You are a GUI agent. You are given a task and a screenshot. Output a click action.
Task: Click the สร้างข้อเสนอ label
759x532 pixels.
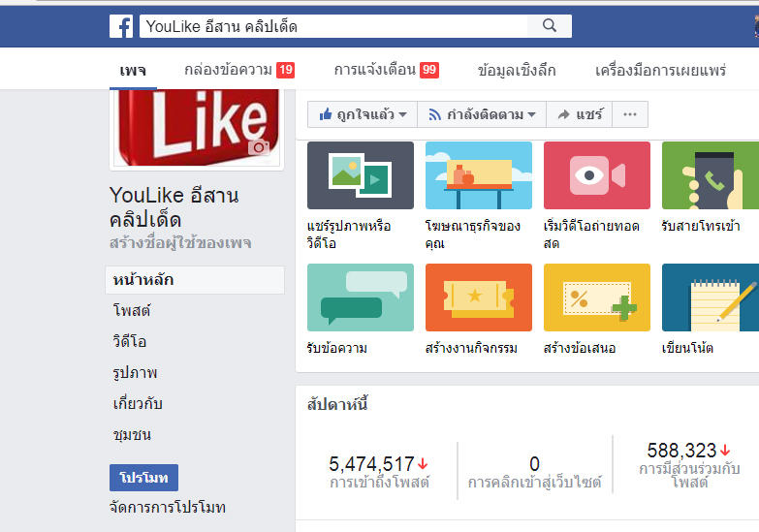coord(580,348)
